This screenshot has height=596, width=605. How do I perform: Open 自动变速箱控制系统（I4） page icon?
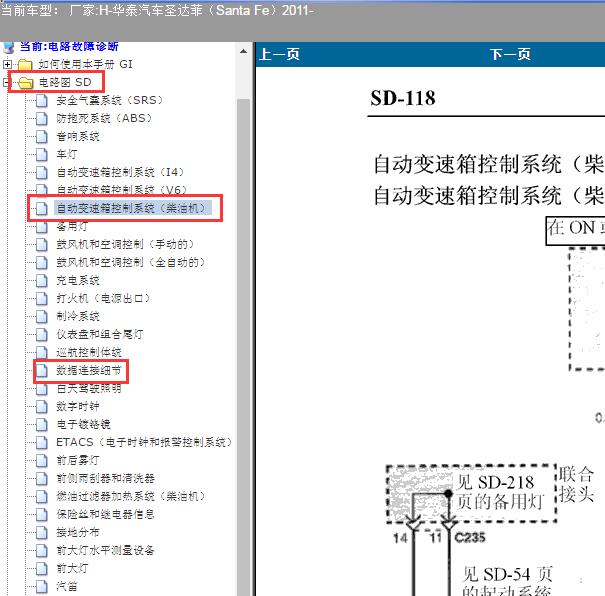[42, 172]
